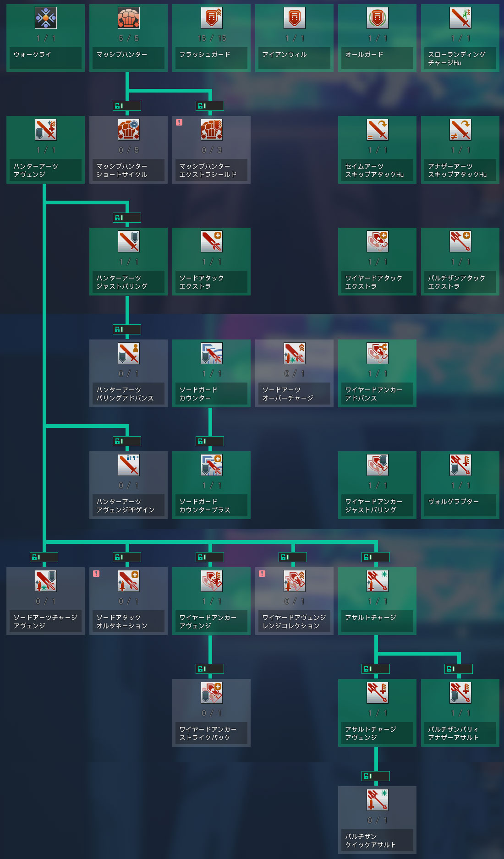
Task: Click the ワイヤードアンカーストライクバック skill icon
Action: [x=212, y=693]
